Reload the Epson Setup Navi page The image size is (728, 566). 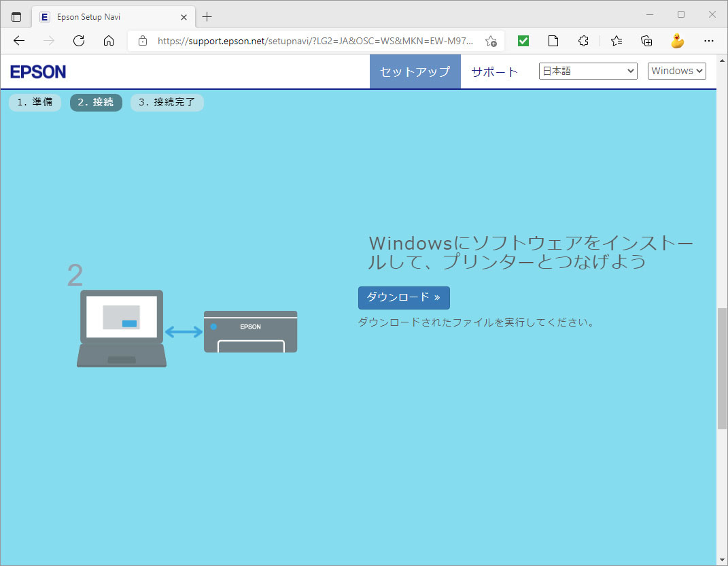pos(79,41)
